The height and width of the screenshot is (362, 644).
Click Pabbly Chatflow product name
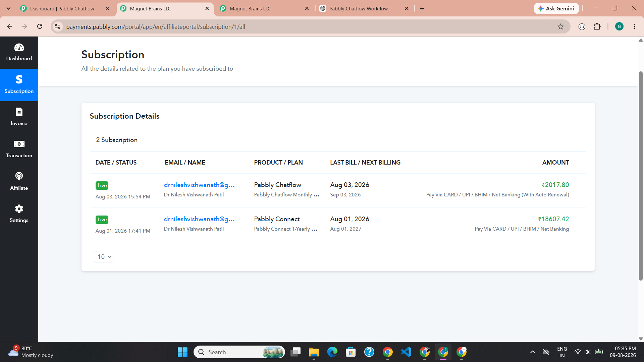(277, 185)
